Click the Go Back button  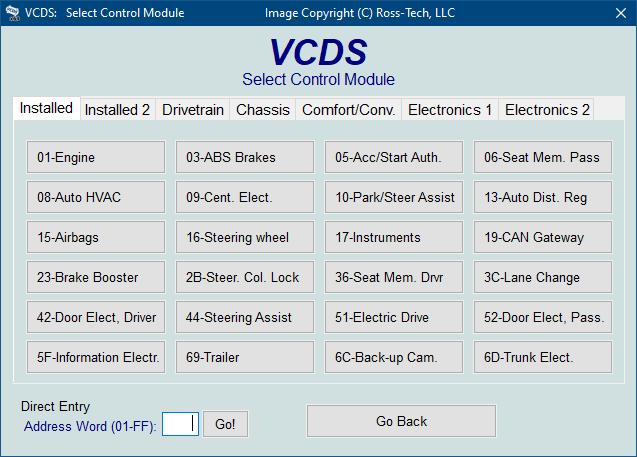tap(401, 421)
